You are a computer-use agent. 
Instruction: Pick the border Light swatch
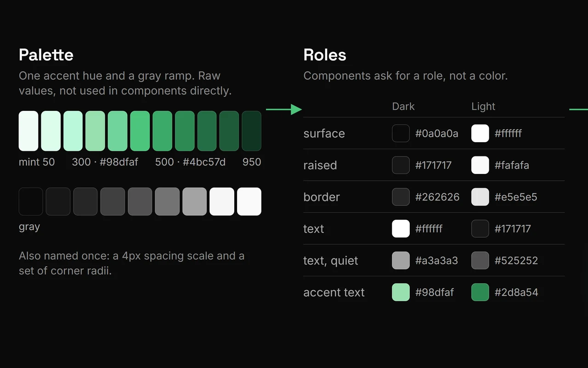pos(480,197)
